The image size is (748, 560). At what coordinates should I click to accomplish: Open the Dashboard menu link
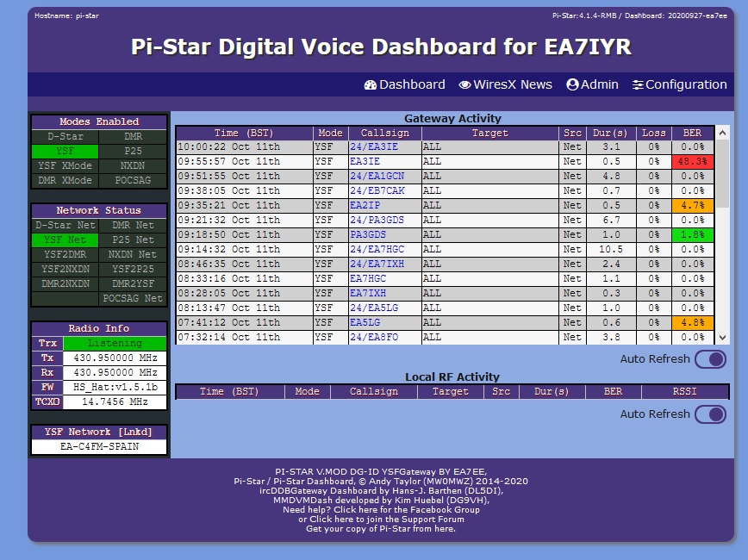click(404, 85)
